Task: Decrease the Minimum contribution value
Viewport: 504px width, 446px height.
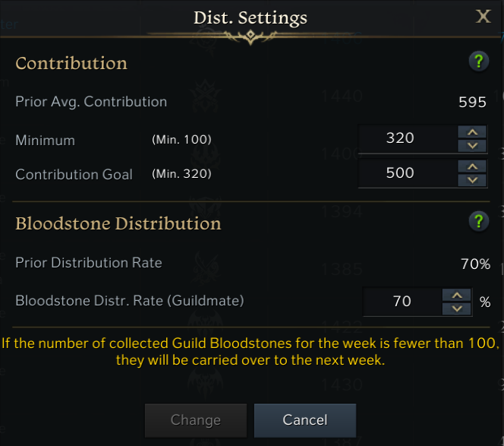Action: (x=472, y=146)
